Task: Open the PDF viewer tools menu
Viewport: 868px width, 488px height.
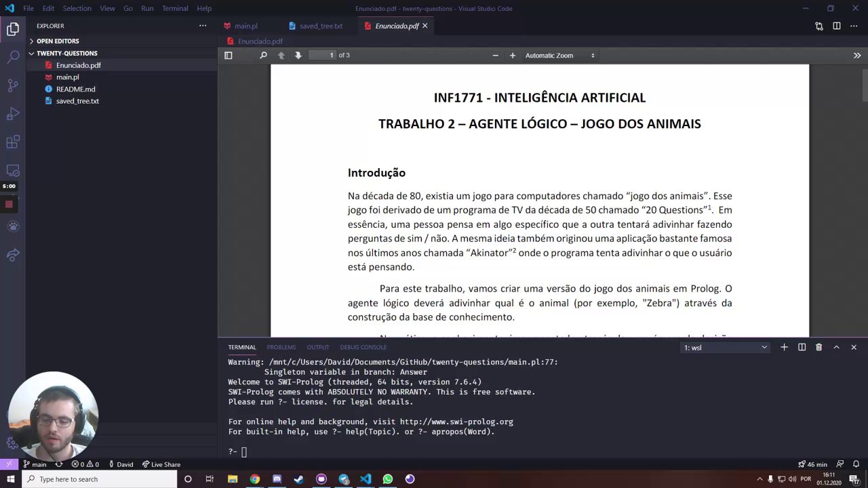Action: [857, 56]
